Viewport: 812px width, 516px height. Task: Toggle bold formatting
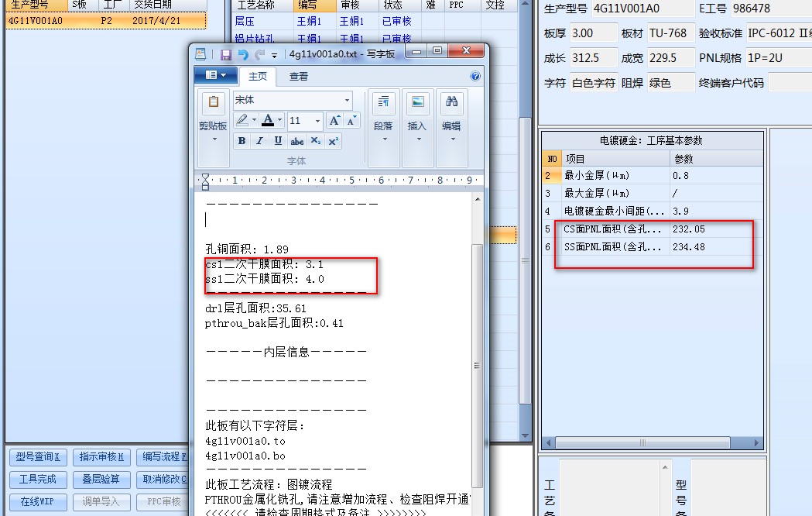tap(242, 141)
